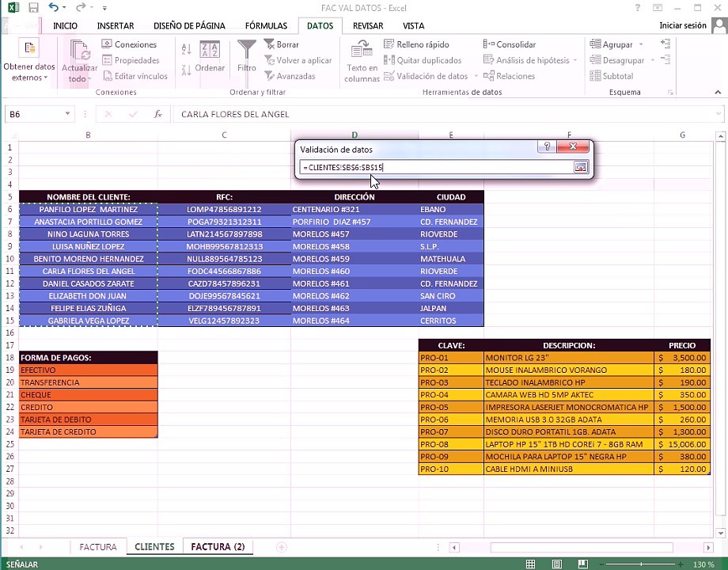Click the 130 % zoom level
Viewport: 728px width, 570px height.
click(x=703, y=564)
